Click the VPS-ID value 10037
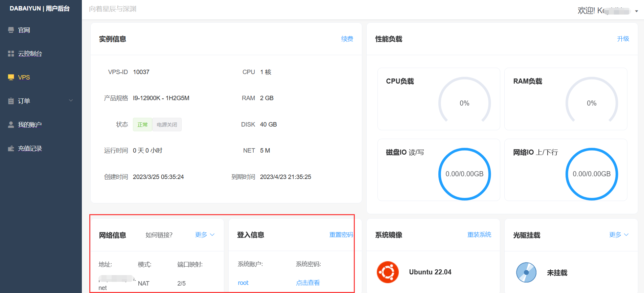 pyautogui.click(x=141, y=72)
